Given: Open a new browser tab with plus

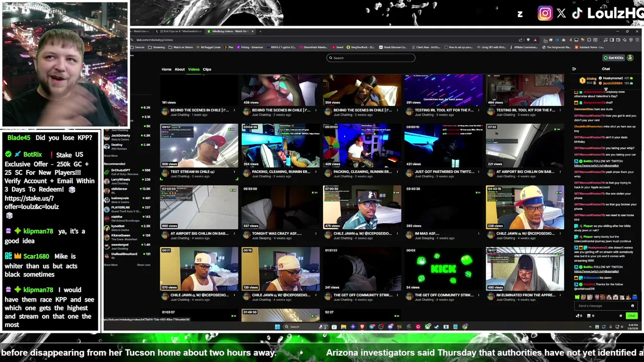Looking at the screenshot, I should (x=260, y=31).
